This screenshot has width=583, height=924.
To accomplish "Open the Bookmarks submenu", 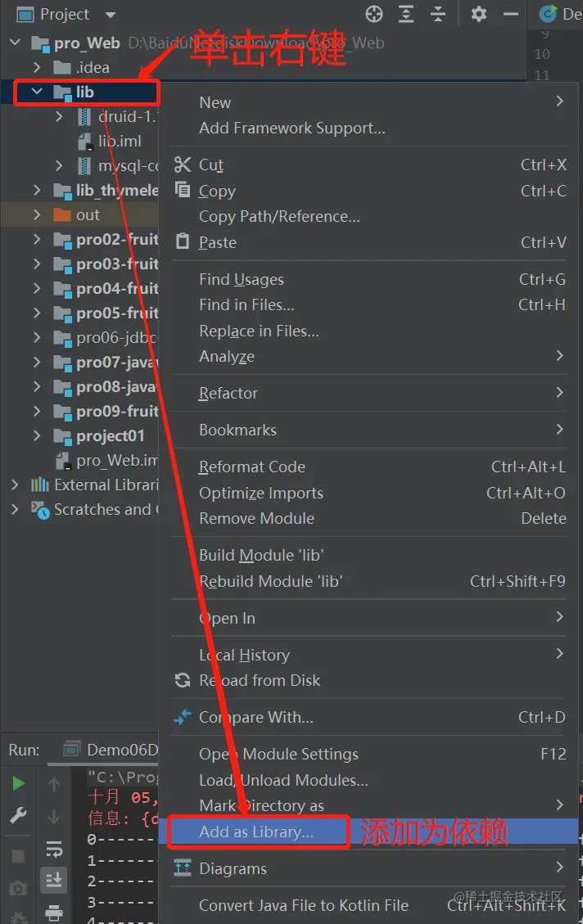I will (368, 430).
